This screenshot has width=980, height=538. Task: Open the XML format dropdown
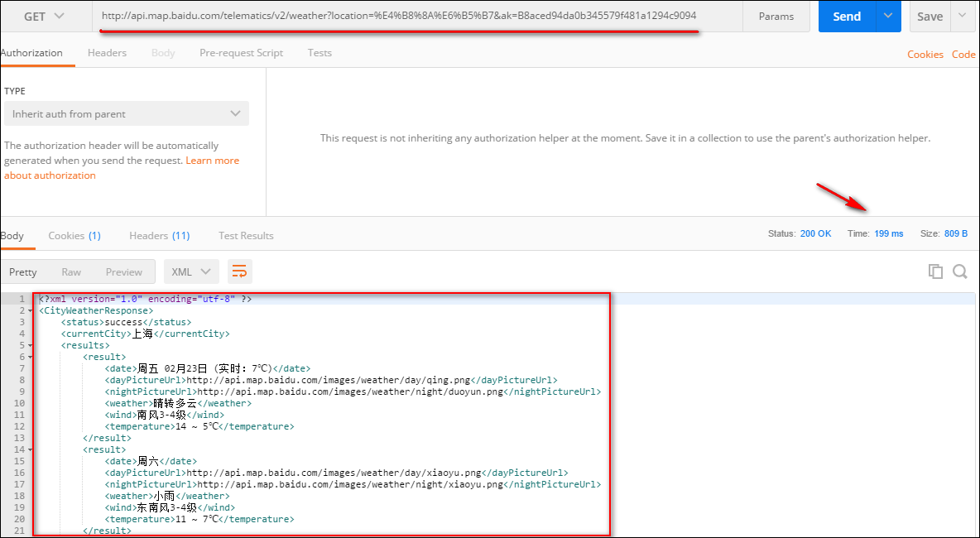(x=191, y=271)
